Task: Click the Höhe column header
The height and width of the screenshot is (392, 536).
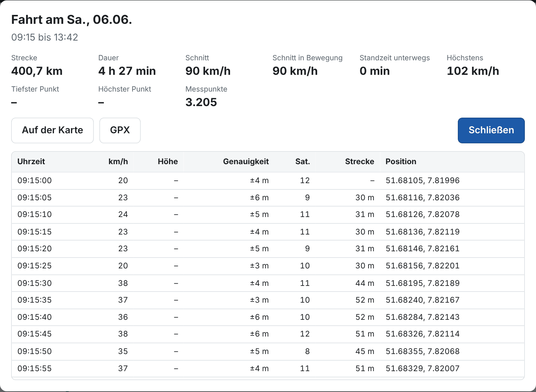Action: click(168, 162)
